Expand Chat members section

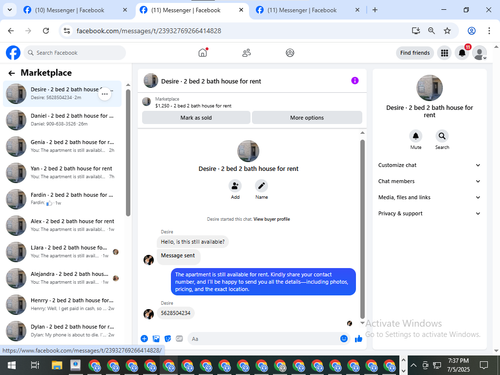[429, 181]
